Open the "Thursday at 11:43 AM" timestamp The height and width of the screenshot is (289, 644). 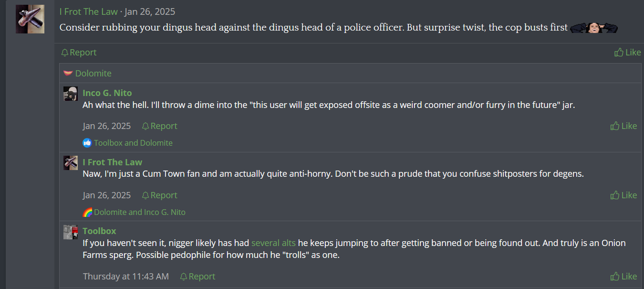coord(125,277)
